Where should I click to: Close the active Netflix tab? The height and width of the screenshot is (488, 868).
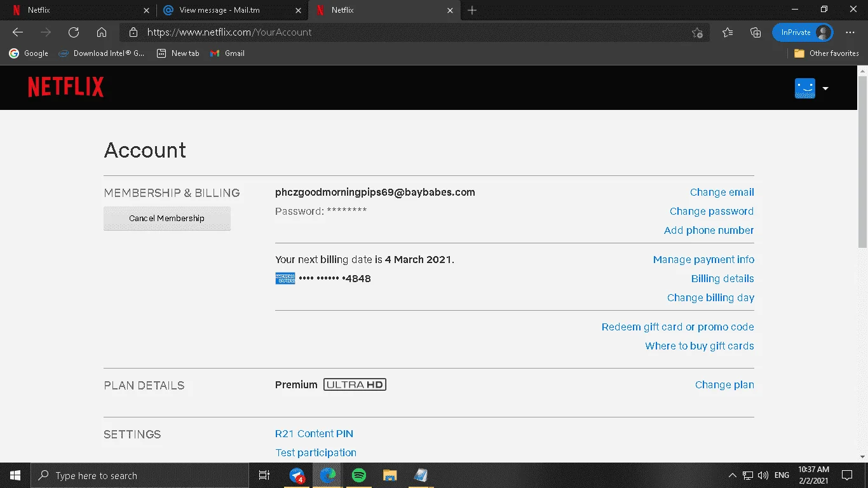coord(451,10)
